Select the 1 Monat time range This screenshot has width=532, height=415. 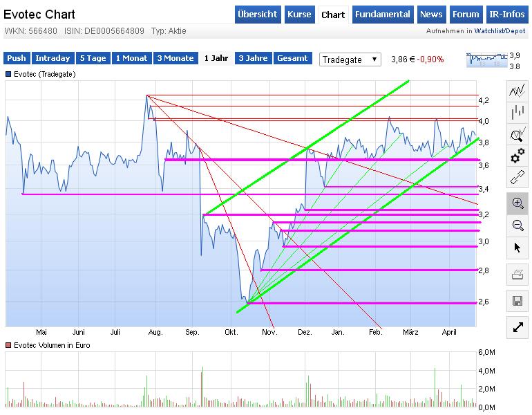[132, 58]
